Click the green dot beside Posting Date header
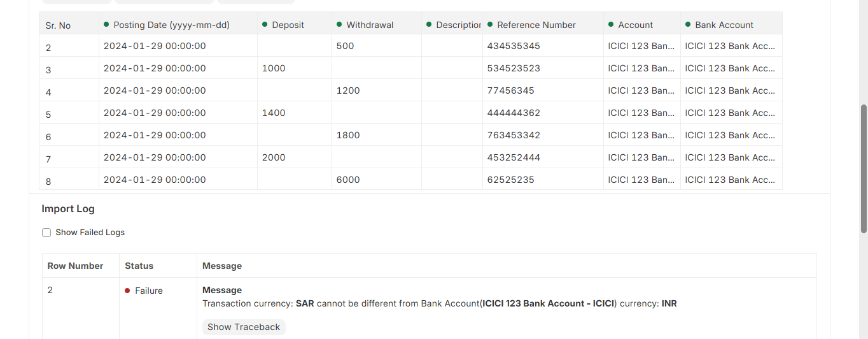 106,24
